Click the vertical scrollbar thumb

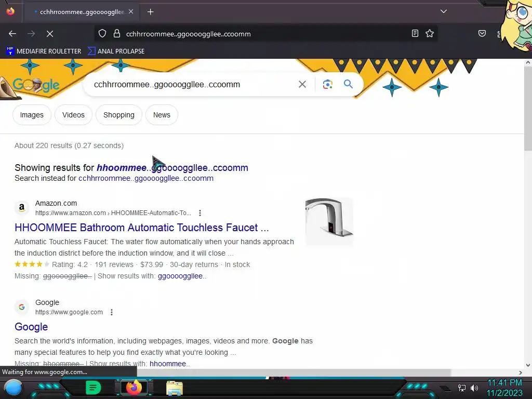click(x=528, y=109)
